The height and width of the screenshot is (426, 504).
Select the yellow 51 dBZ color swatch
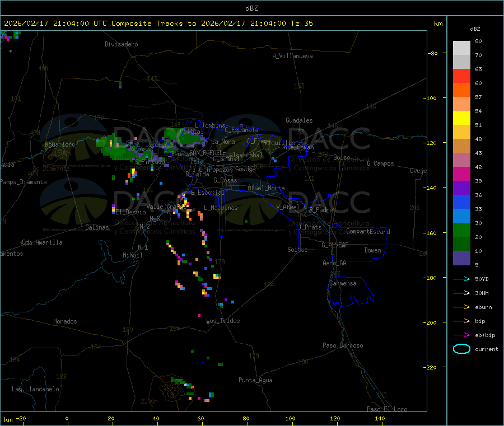coord(461,118)
